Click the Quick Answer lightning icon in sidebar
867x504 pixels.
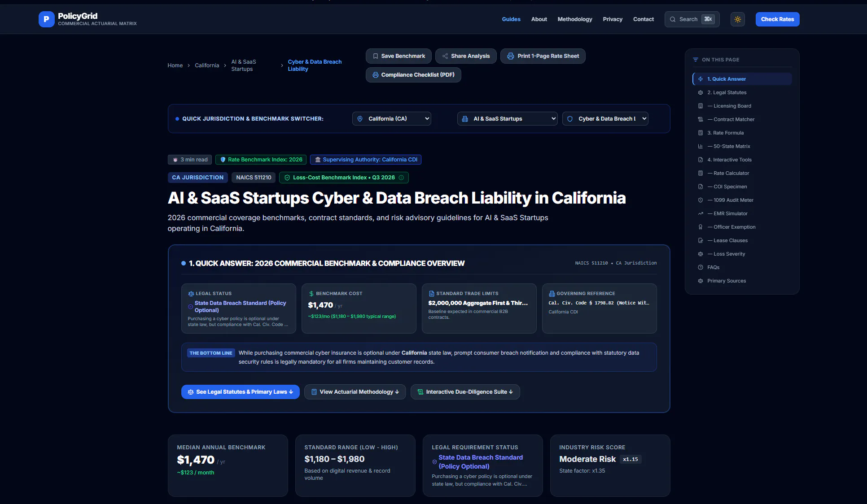(x=700, y=79)
